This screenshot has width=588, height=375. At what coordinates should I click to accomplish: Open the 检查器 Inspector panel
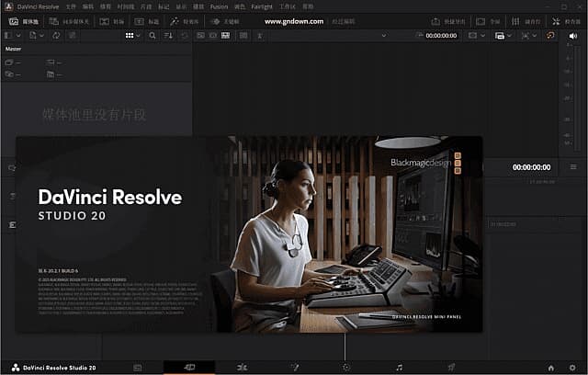pyautogui.click(x=563, y=20)
